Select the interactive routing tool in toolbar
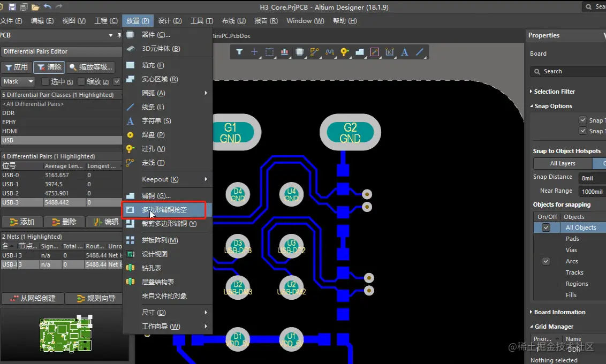The image size is (606, 364). coord(315,52)
